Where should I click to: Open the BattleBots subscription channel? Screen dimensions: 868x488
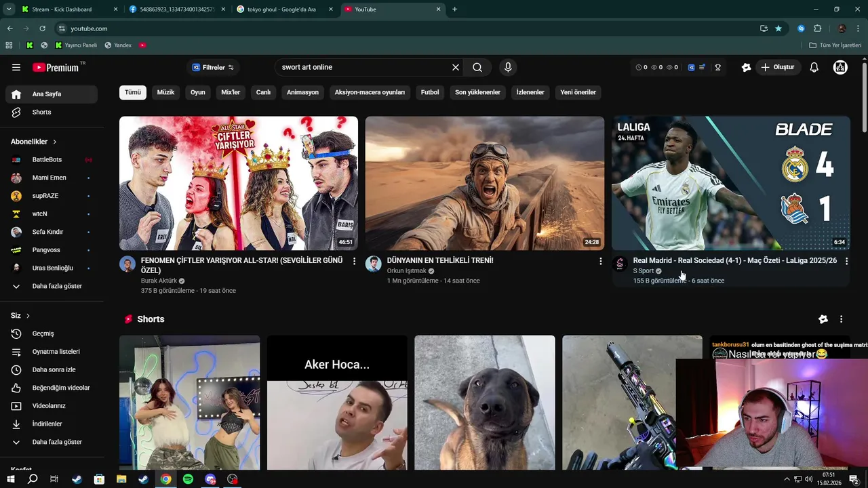pyautogui.click(x=52, y=160)
